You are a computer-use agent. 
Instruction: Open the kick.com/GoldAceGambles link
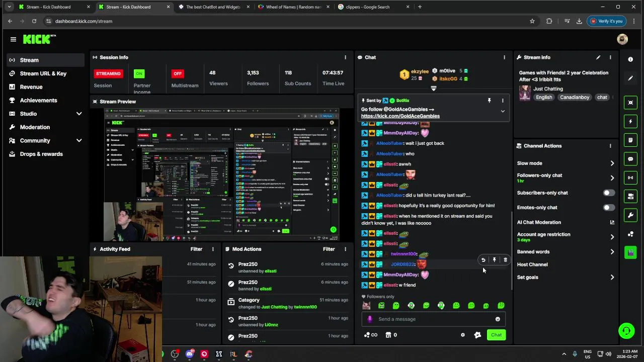coord(400,116)
